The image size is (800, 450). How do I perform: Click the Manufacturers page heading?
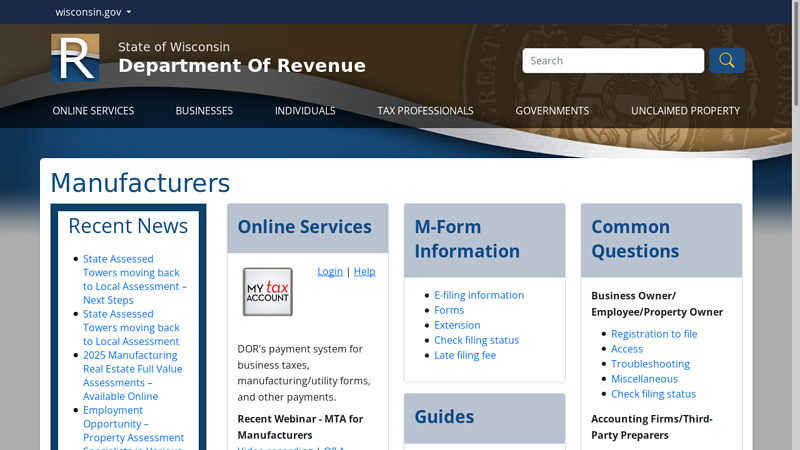point(140,183)
